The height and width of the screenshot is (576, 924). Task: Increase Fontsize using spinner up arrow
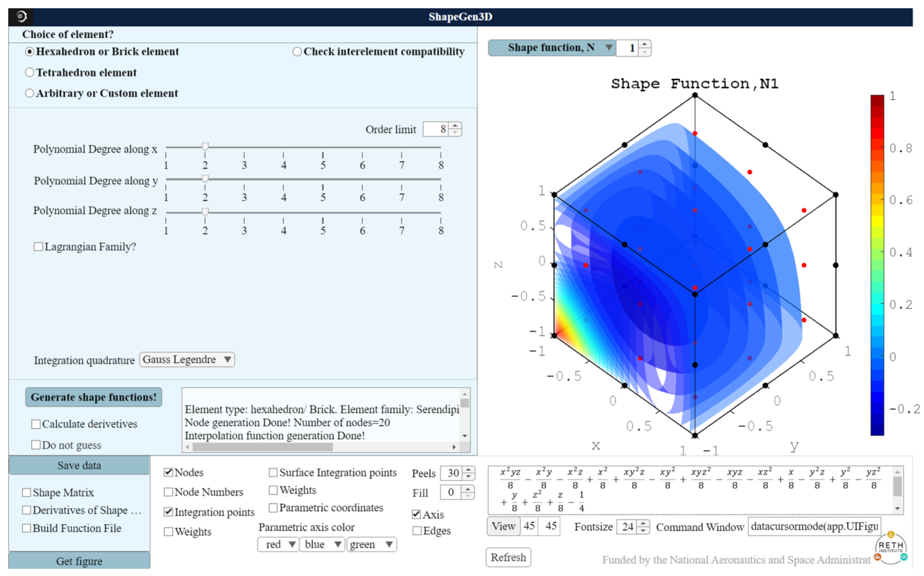(x=643, y=523)
